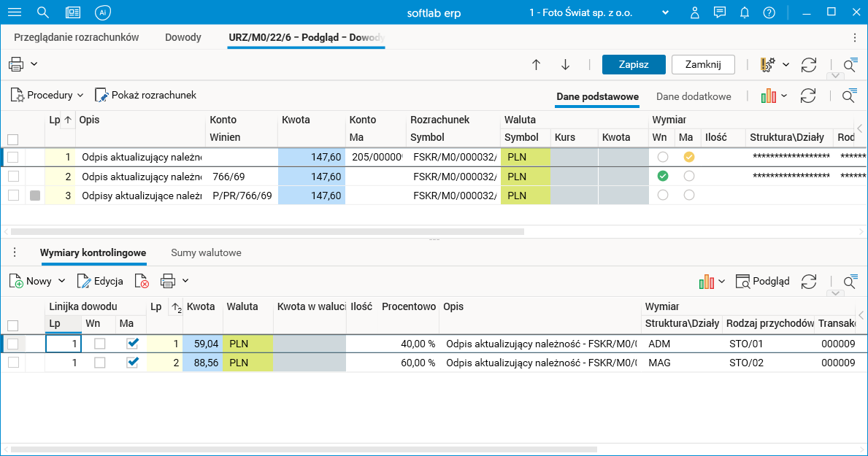Toggle the Ma checkbox for 59,04 row
Screen dimensions: 868x456
[132, 344]
